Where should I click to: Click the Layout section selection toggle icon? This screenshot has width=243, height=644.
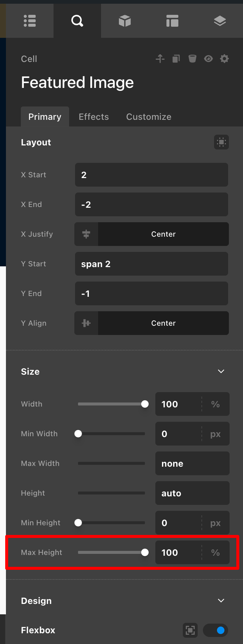click(x=221, y=142)
